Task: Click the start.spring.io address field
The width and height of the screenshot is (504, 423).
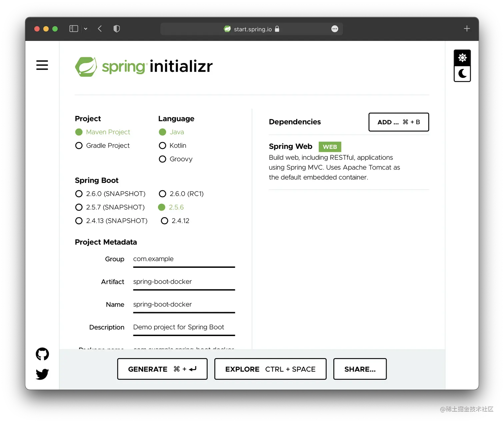Action: (252, 29)
